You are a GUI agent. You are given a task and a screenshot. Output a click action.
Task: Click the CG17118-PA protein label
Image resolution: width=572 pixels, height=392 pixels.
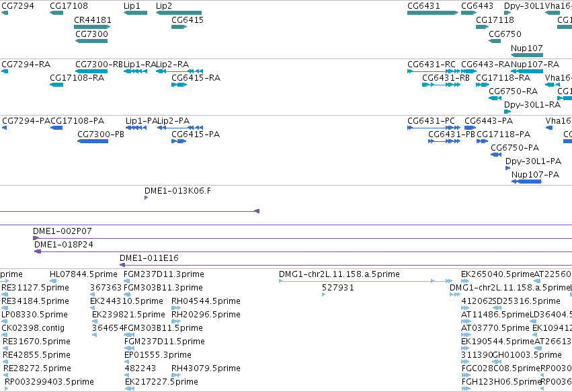(503, 134)
